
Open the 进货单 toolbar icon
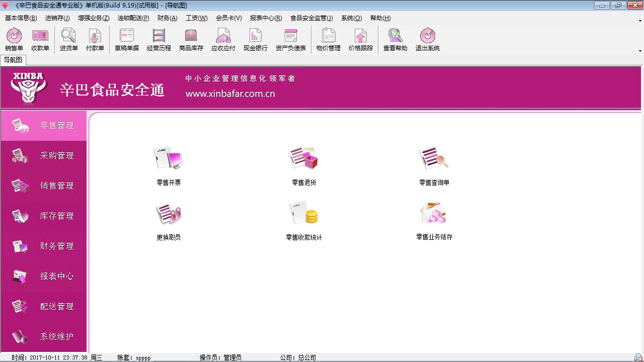tap(69, 40)
